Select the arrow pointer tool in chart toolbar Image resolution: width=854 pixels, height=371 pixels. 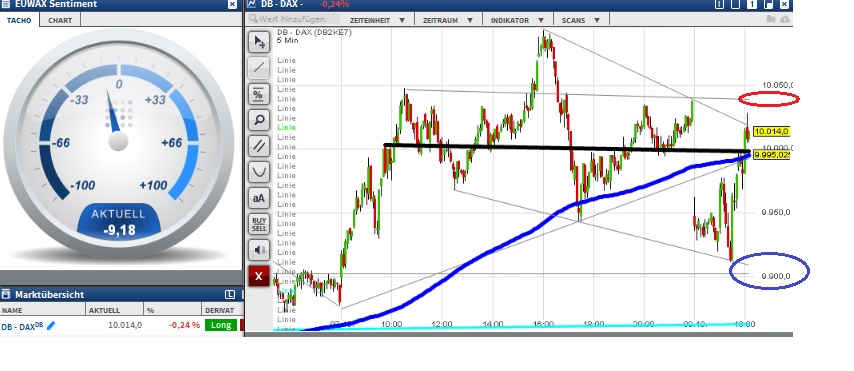(x=259, y=42)
